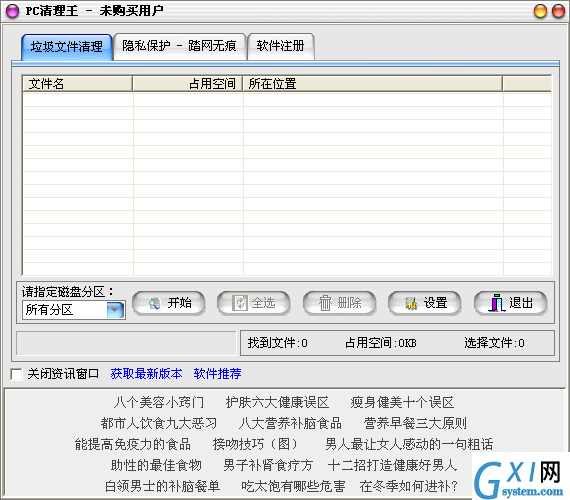Open the 白领男士的补脑餐单 article link

[162, 486]
